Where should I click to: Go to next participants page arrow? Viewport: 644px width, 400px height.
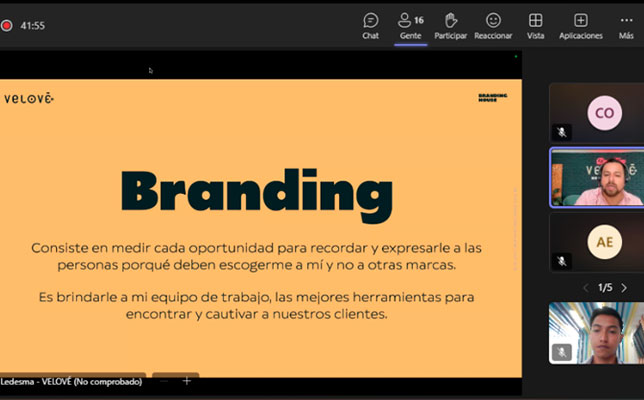point(624,288)
